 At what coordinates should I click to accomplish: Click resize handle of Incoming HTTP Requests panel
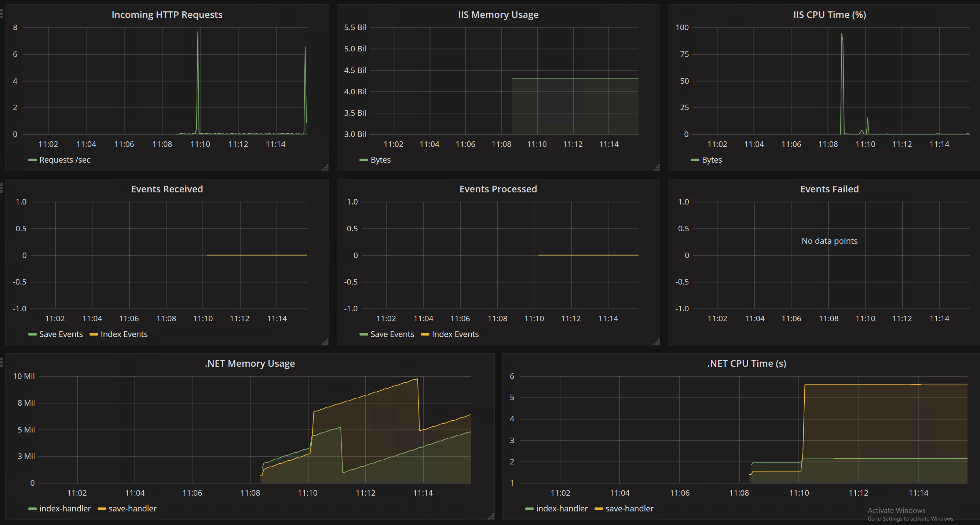(326, 167)
